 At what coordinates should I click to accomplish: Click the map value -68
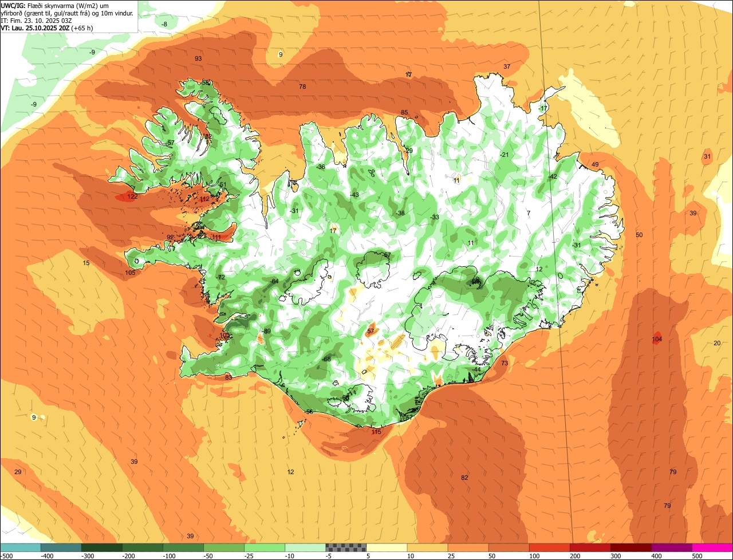pyautogui.click(x=326, y=359)
